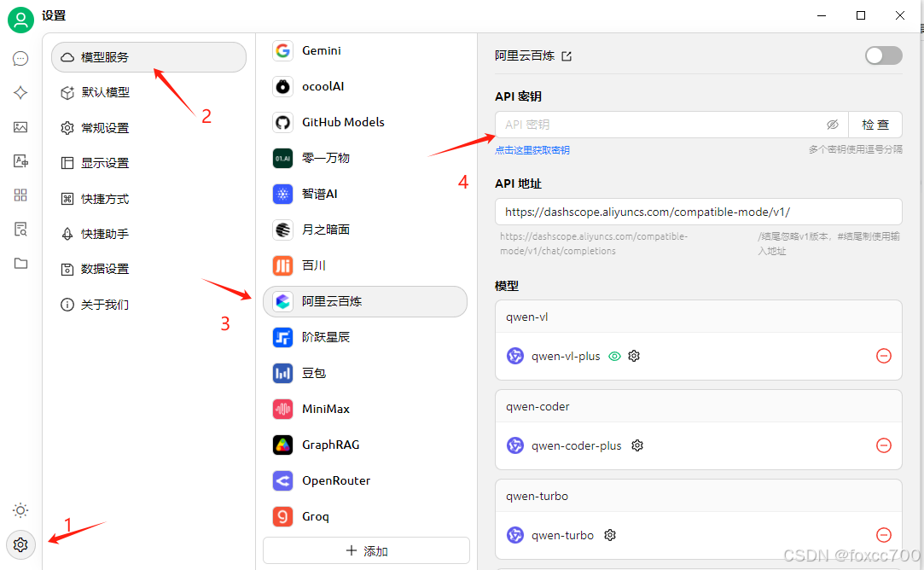
Task: Open the user avatar profile
Action: 20,20
